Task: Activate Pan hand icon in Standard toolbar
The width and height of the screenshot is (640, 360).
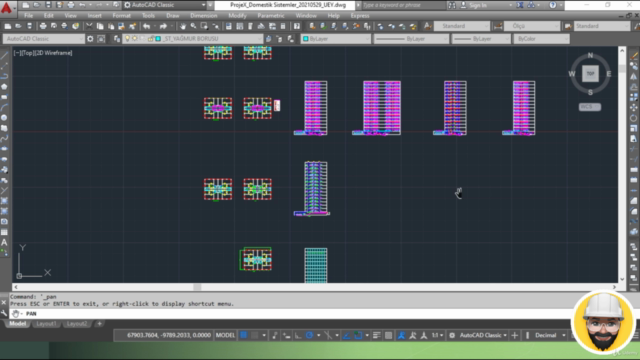Action: [x=182, y=26]
